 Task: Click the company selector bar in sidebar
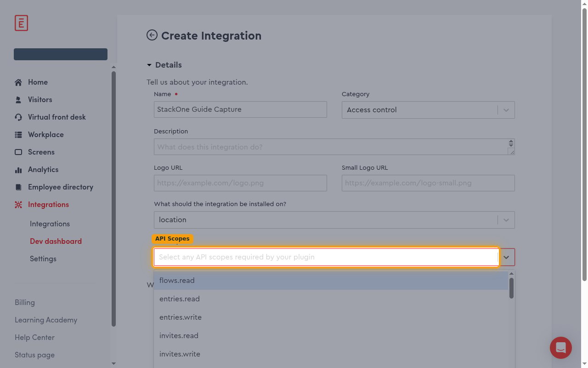[61, 54]
